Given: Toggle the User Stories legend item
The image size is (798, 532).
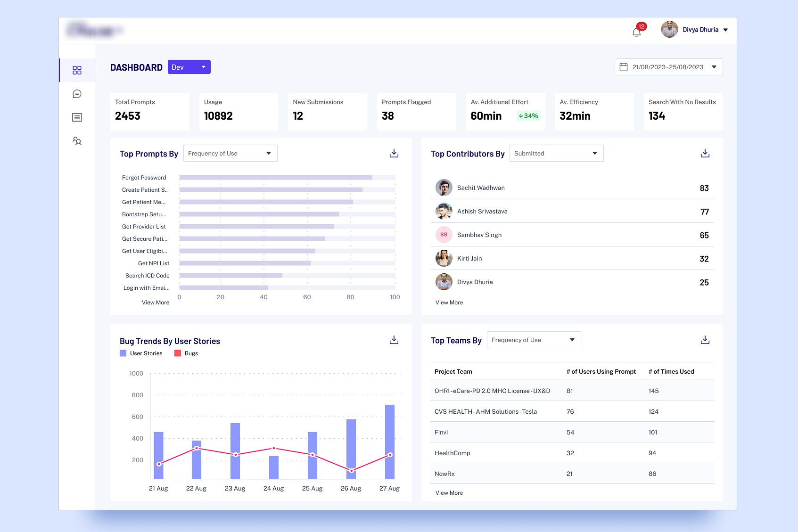Looking at the screenshot, I should (141, 353).
